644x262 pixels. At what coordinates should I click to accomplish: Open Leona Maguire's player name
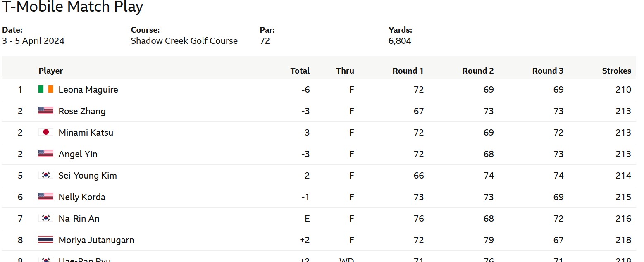coord(88,90)
